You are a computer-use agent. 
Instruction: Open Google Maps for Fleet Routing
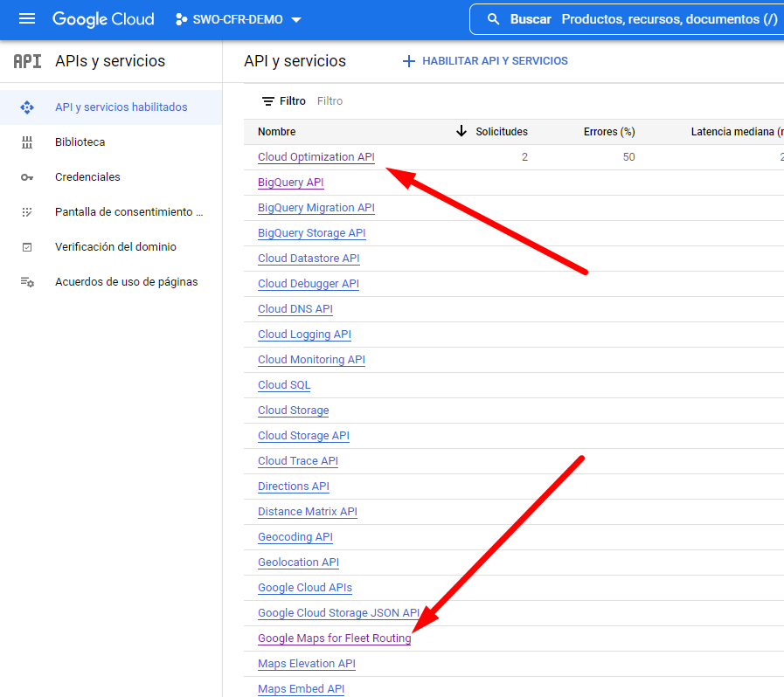tap(334, 638)
